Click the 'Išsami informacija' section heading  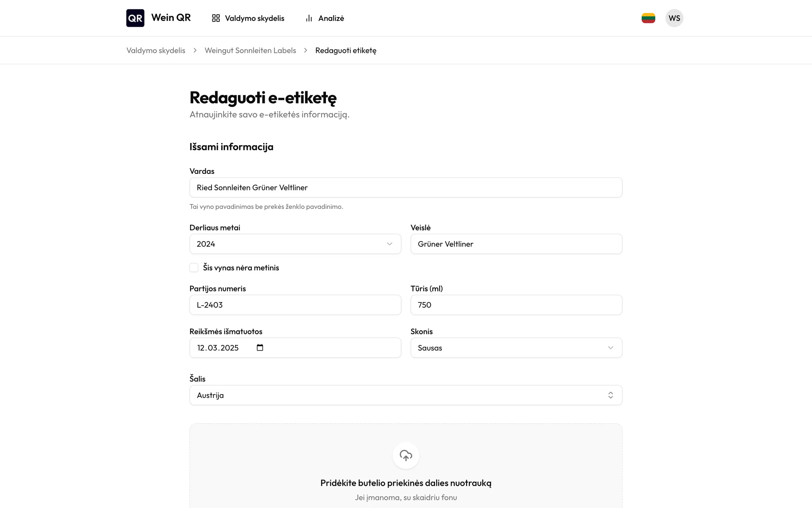point(231,147)
